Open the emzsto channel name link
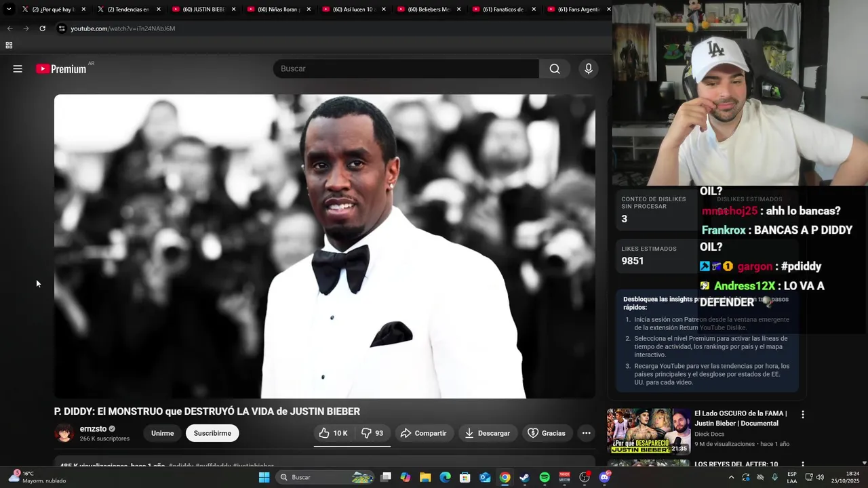868x488 pixels. pos(93,429)
